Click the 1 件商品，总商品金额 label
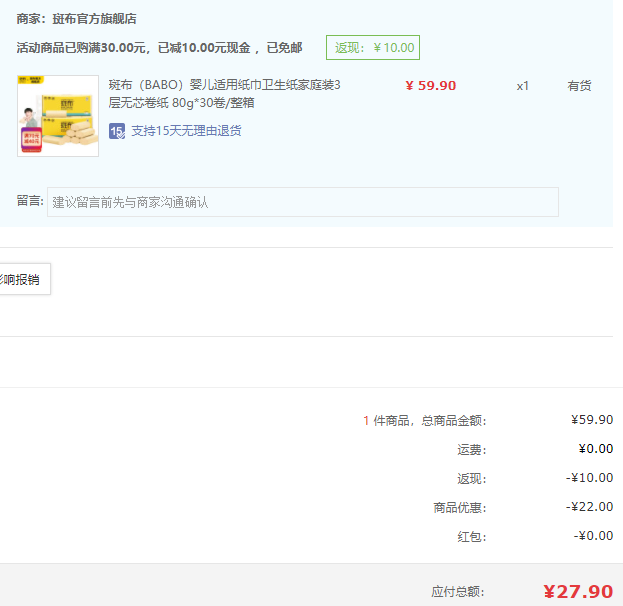Viewport: 623px width, 606px height. [425, 420]
